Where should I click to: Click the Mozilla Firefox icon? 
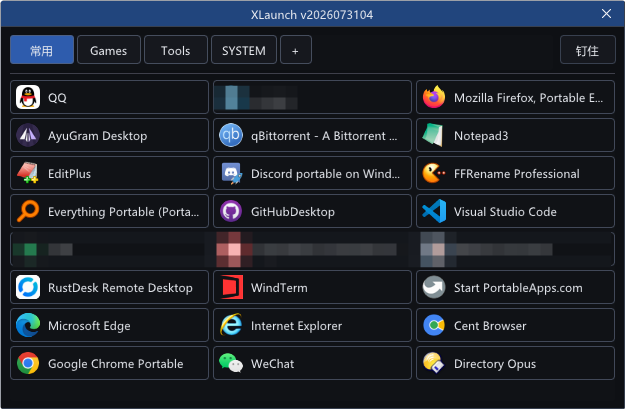point(434,97)
